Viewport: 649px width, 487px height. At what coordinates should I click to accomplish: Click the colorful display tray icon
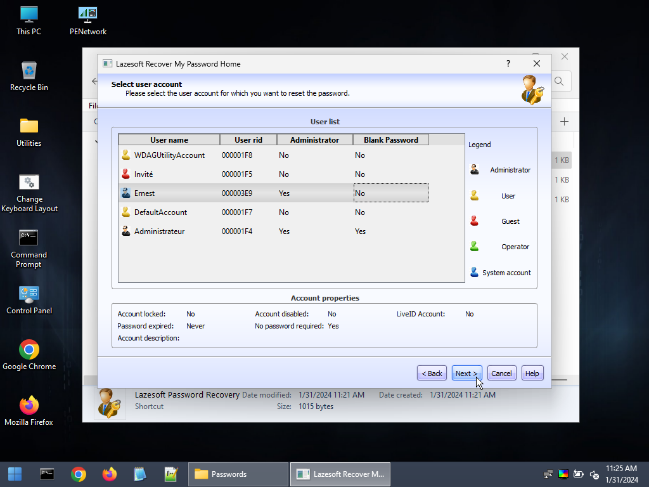coord(563,474)
